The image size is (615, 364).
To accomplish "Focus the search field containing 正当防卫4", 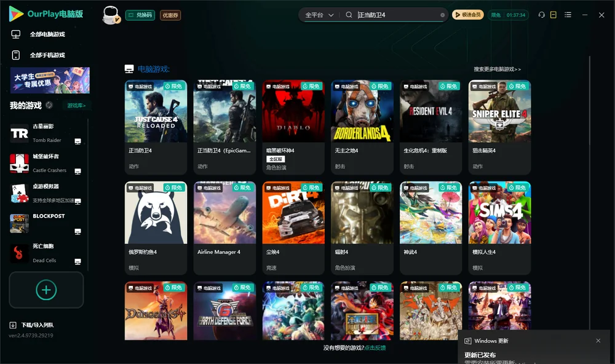I will click(x=396, y=15).
